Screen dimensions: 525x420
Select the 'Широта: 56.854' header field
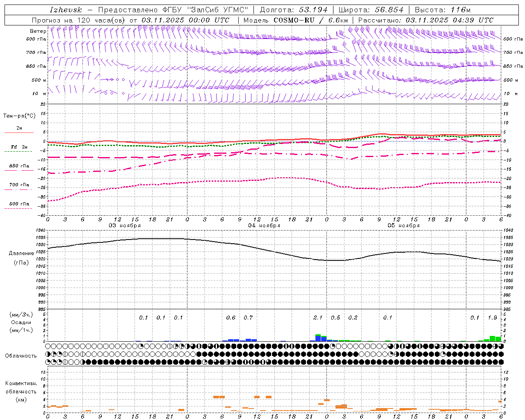(371, 10)
